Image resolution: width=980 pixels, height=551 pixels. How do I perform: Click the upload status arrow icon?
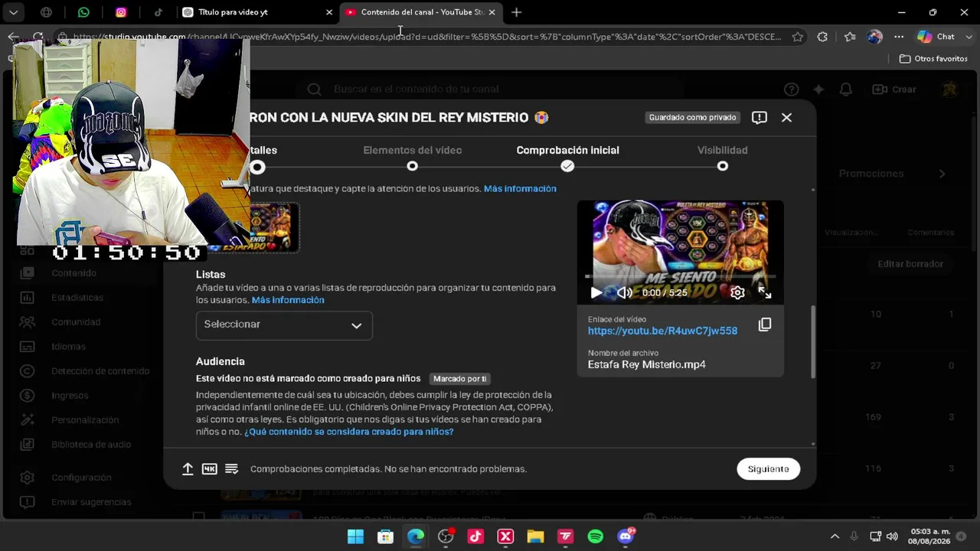click(x=188, y=469)
